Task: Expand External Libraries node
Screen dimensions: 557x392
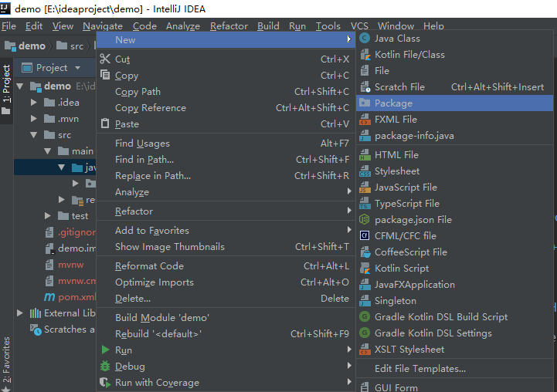Action: tap(20, 313)
